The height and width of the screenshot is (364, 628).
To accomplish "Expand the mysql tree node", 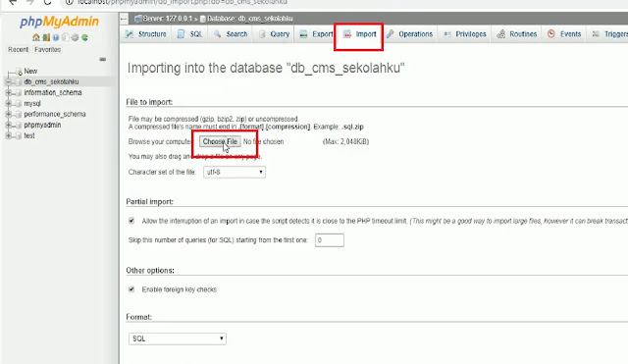I will (x=8, y=103).
